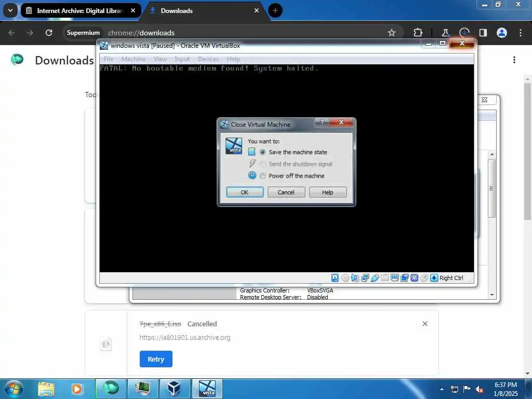Retry the cancelled 7pe_x86_E.iso download
The image size is (532, 399).
(x=156, y=359)
